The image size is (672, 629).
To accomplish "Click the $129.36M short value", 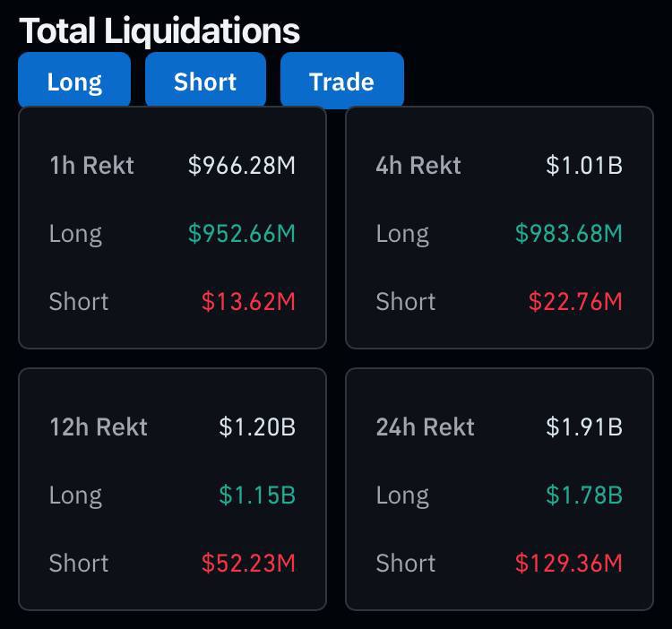I will (x=569, y=564).
